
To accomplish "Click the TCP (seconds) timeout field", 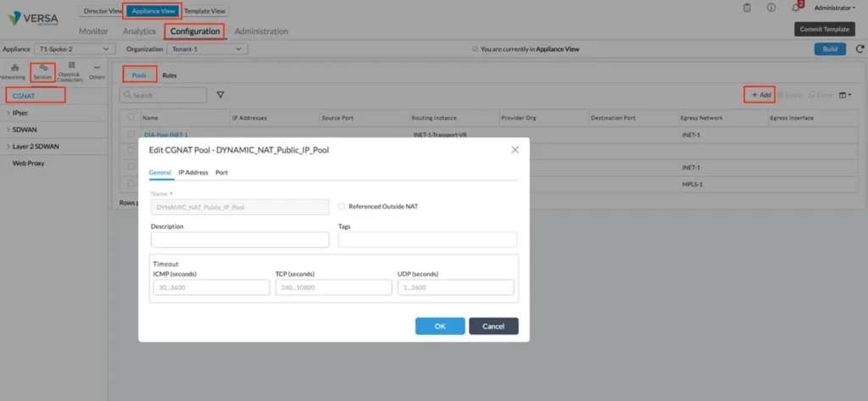I will click(x=333, y=287).
